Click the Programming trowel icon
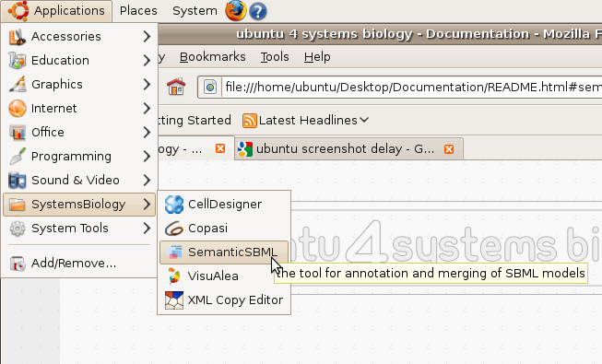Image resolution: width=602 pixels, height=364 pixels. pos(18,157)
